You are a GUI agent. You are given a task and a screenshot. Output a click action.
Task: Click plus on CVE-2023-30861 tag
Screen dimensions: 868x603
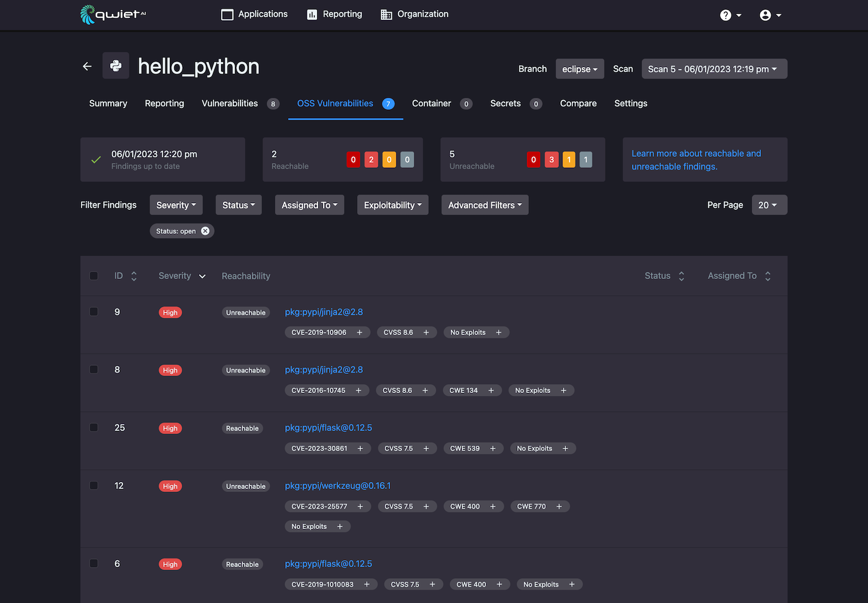(360, 448)
